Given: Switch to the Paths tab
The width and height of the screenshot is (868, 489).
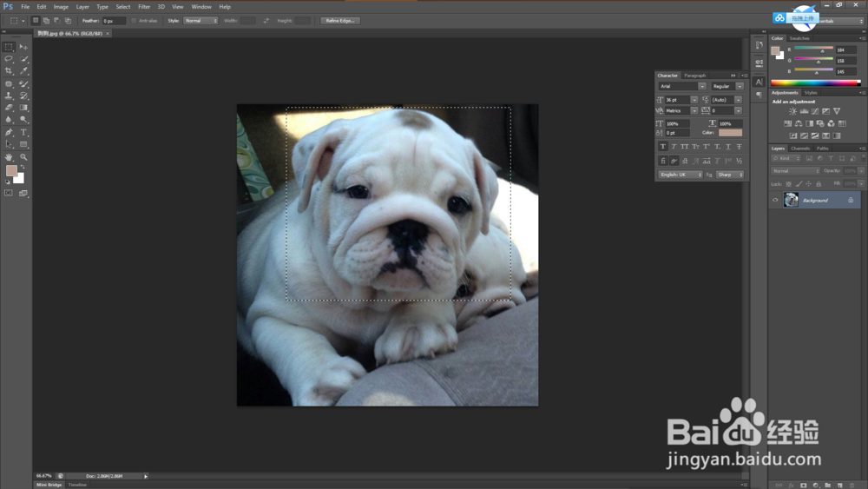Looking at the screenshot, I should click(x=823, y=149).
